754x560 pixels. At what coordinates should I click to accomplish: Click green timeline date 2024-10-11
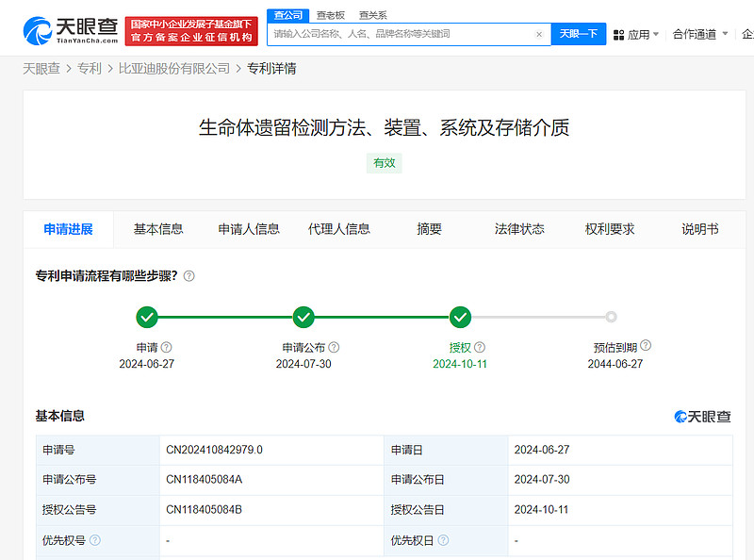point(460,364)
